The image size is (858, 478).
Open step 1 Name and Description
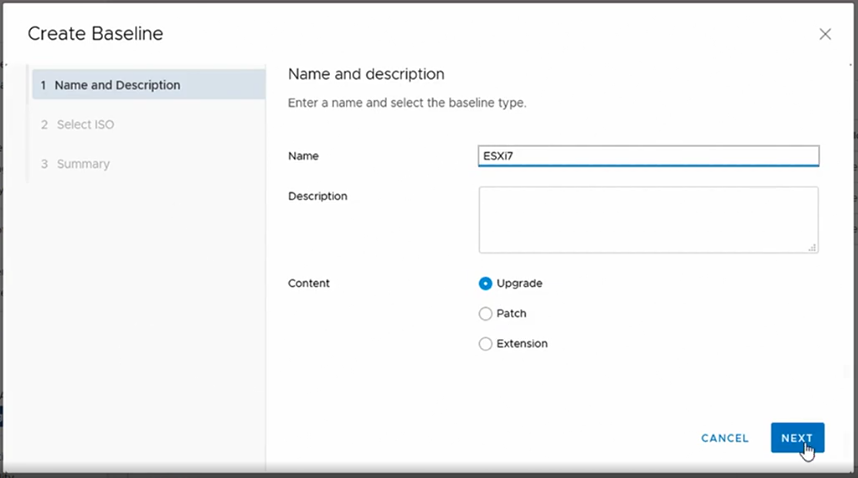[x=149, y=85]
